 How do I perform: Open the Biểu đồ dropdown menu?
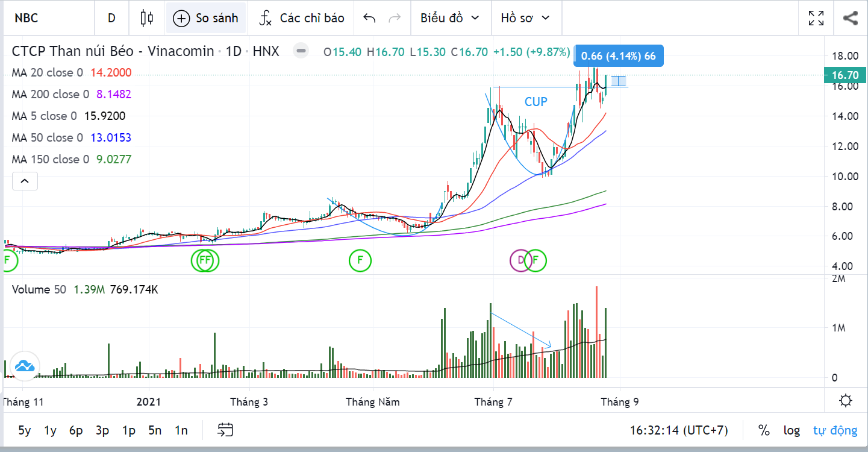(x=449, y=18)
